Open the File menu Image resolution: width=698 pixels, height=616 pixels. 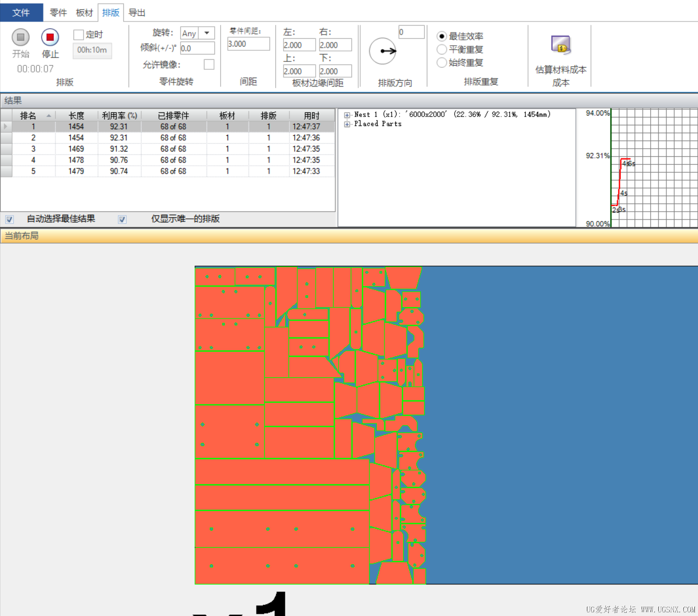pos(21,13)
